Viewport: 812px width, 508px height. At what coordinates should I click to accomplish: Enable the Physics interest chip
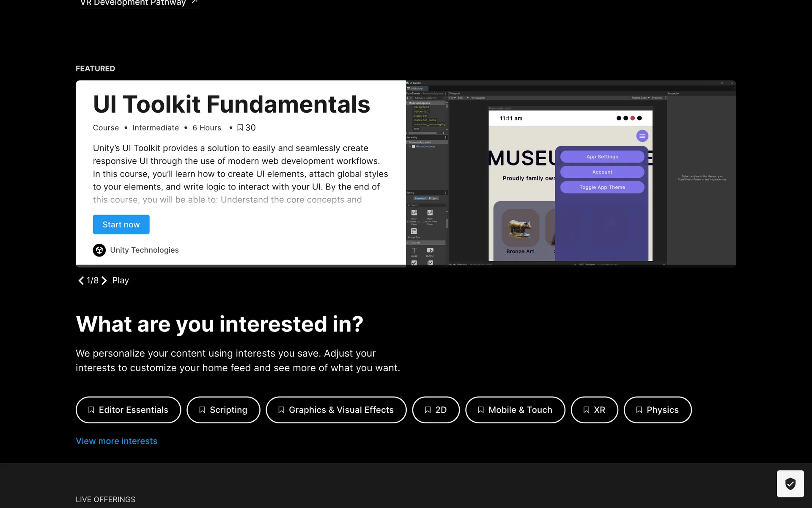pyautogui.click(x=658, y=410)
